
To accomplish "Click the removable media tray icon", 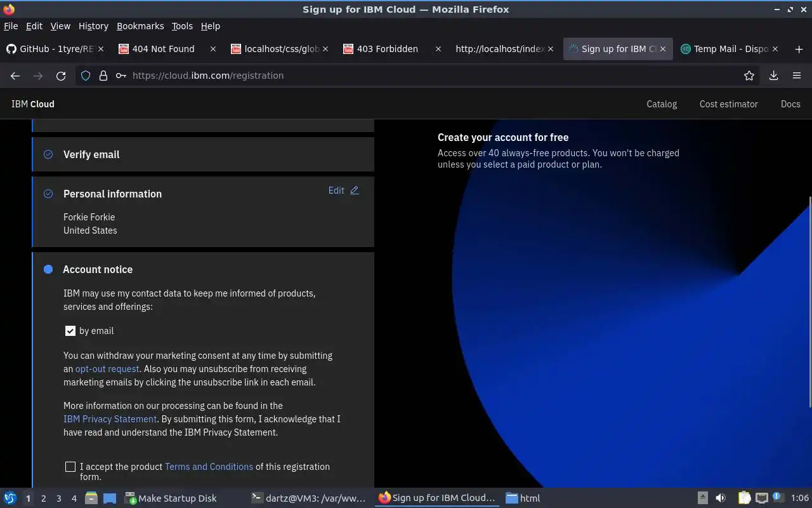I will 702,498.
